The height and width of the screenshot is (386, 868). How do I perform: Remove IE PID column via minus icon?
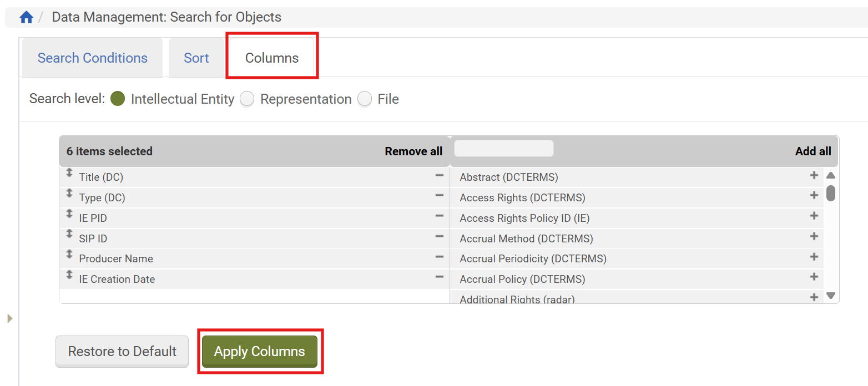[439, 216]
